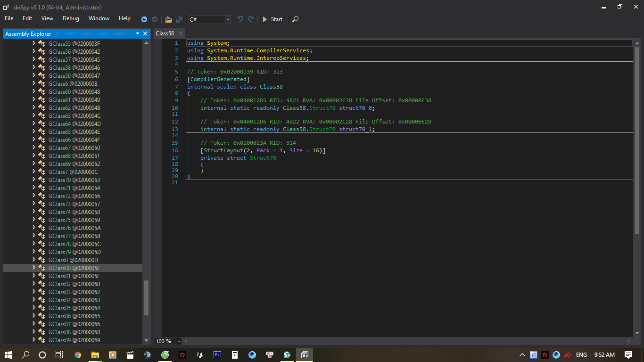Screen dimensions: 644x362
Task: Expand the GClass63 tree node
Action: point(34,115)
